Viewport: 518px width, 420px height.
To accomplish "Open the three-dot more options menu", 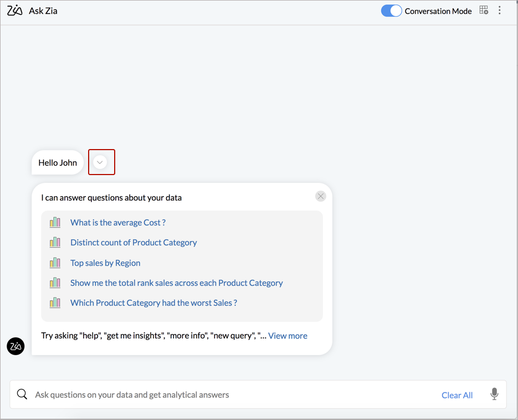I will tap(500, 10).
